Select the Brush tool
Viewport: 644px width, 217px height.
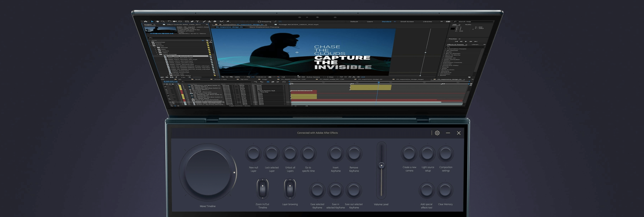coord(204,22)
